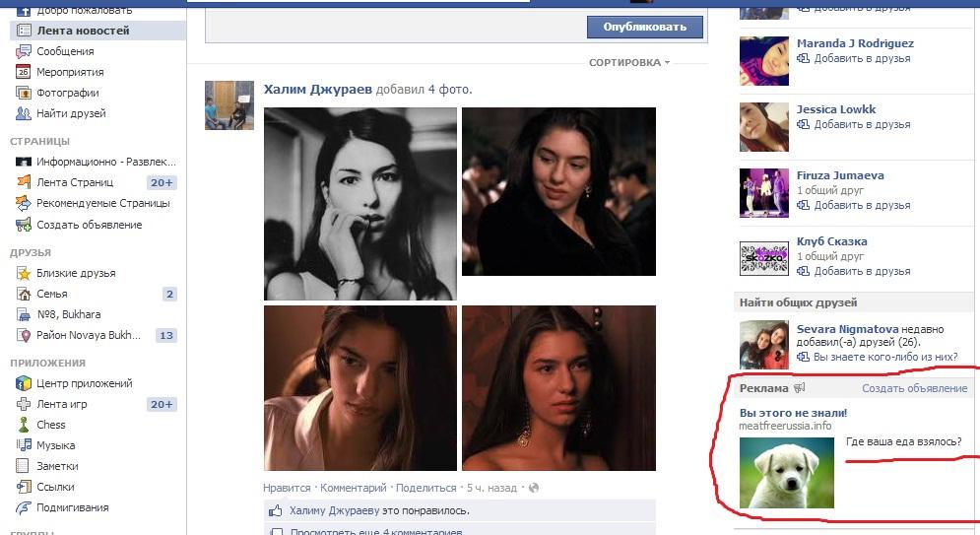This screenshot has width=980, height=535.
Task: Open Firuza Jumaeva name link
Action: (840, 175)
